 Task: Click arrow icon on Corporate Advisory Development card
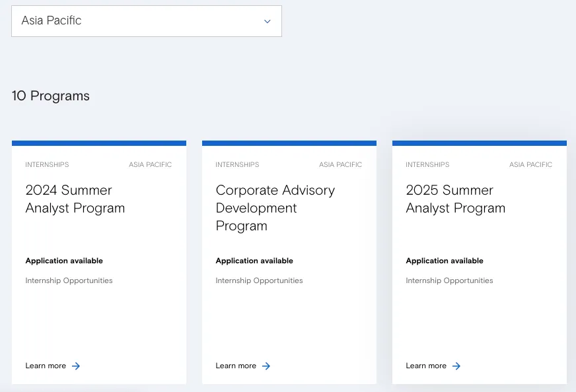pos(266,366)
